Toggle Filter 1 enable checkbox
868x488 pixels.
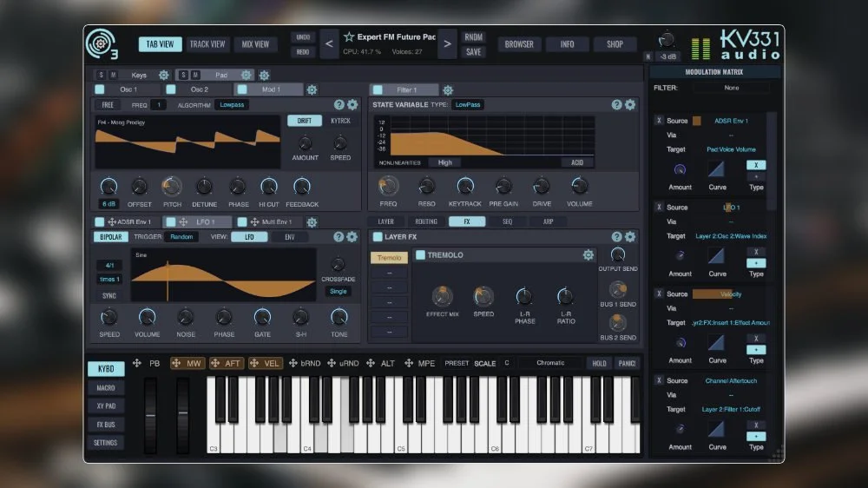point(378,89)
